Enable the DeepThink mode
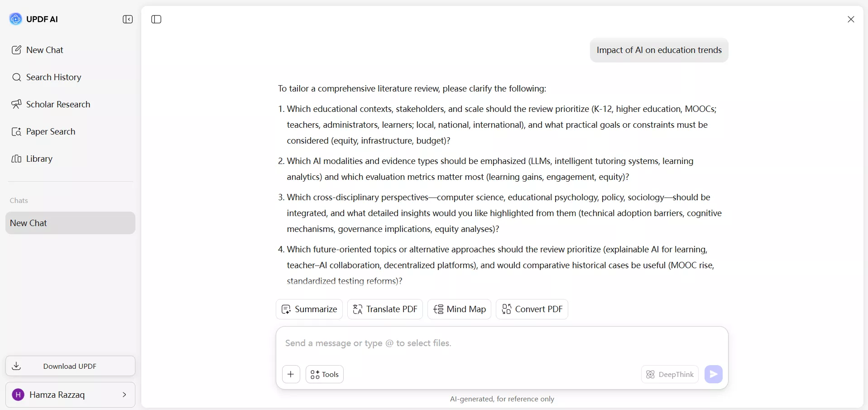 [x=670, y=374]
